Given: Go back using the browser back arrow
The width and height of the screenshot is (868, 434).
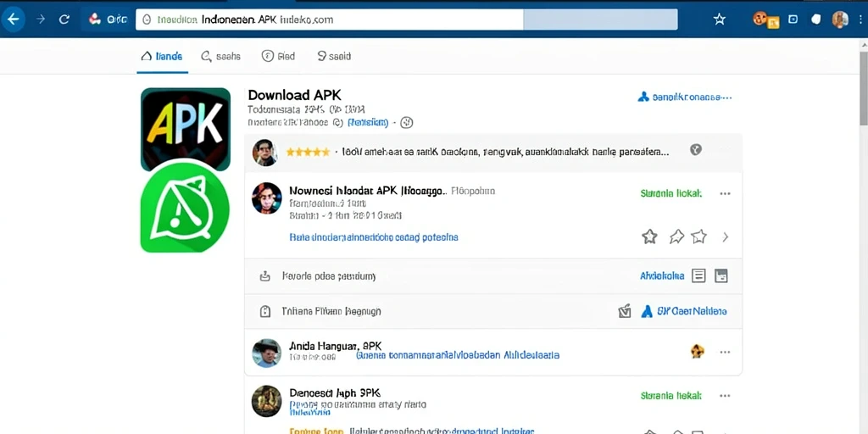Looking at the screenshot, I should (x=13, y=19).
